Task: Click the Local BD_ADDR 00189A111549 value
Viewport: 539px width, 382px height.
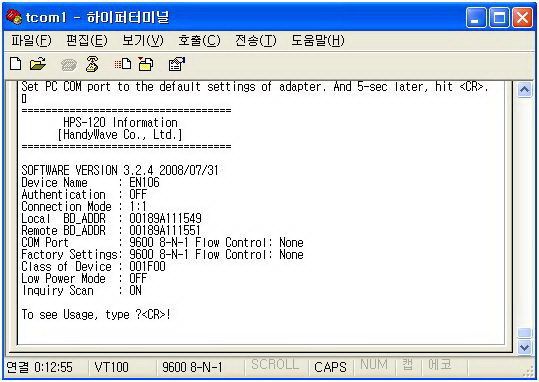Action: coord(165,218)
